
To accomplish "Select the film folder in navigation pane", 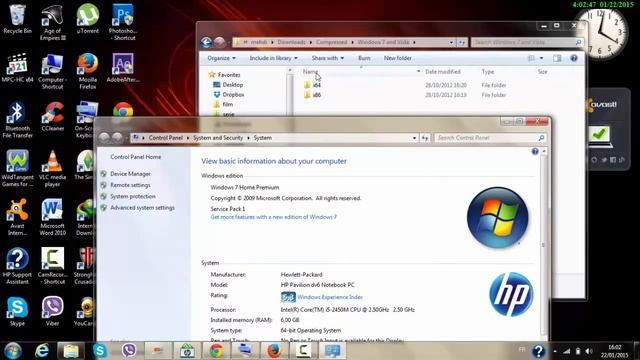I will pyautogui.click(x=223, y=104).
